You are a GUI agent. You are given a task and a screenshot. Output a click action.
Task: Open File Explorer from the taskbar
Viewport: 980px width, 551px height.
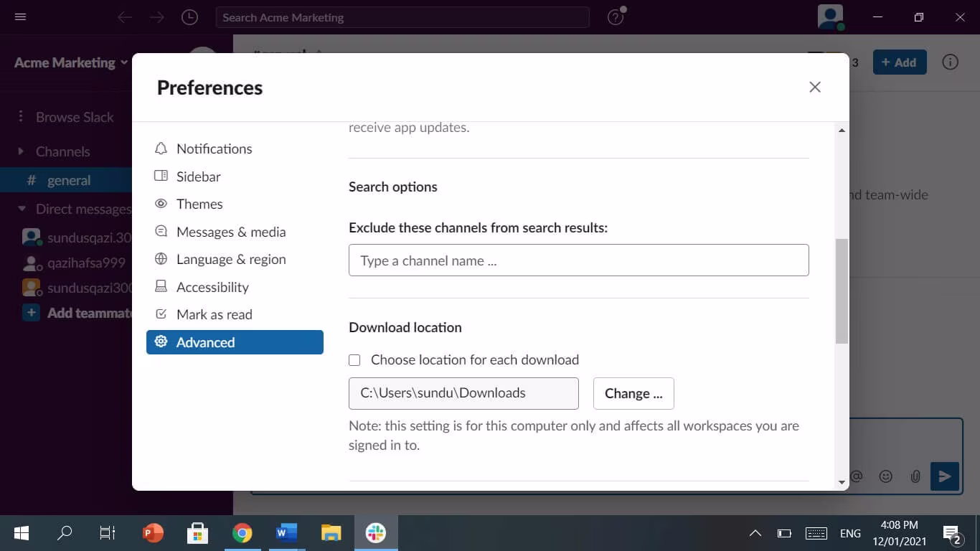tap(331, 532)
